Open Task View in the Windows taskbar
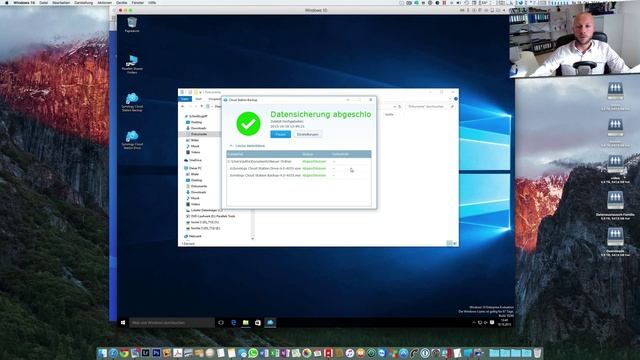This screenshot has height=360, width=640. pyautogui.click(x=221, y=322)
